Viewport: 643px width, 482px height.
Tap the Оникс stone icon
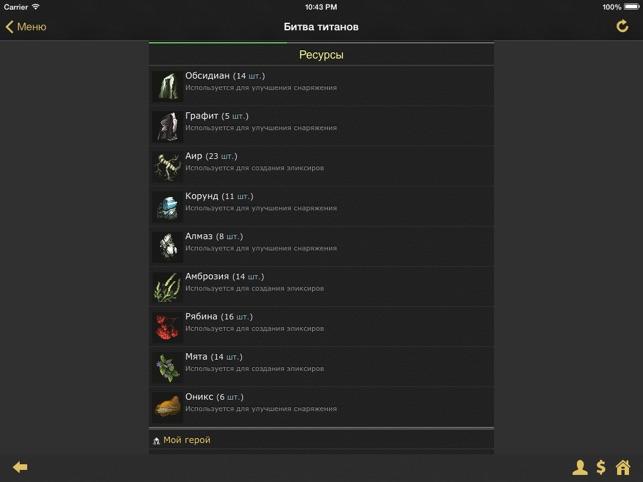pos(167,407)
